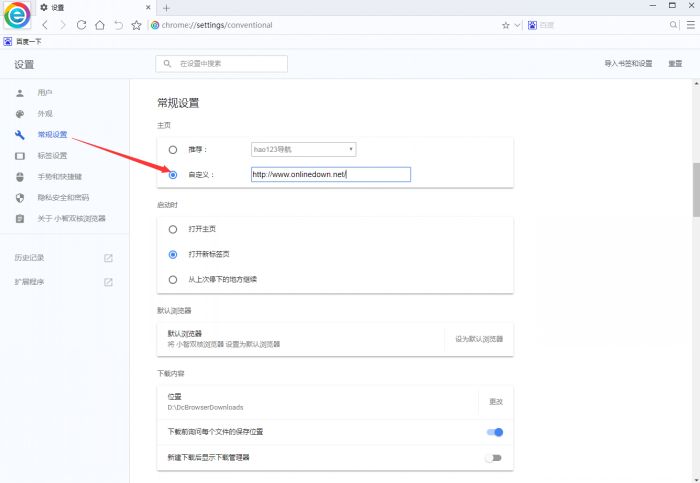Viewport: 700px width, 483px height.
Task: Click 设为默认浏览器 button
Action: pos(479,339)
